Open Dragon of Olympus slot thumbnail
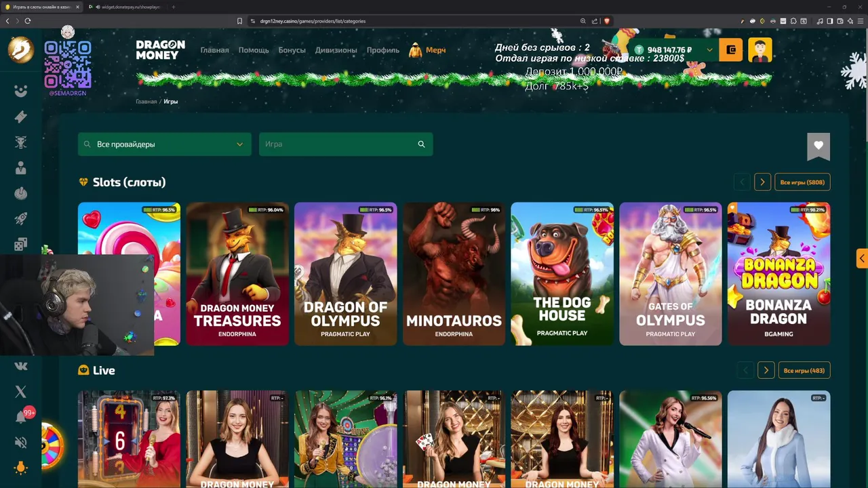Image resolution: width=868 pixels, height=488 pixels. pos(346,274)
